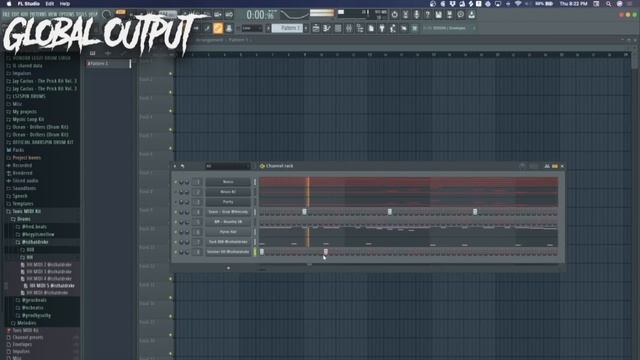Click the plug icon in the toolbar

pos(382,28)
